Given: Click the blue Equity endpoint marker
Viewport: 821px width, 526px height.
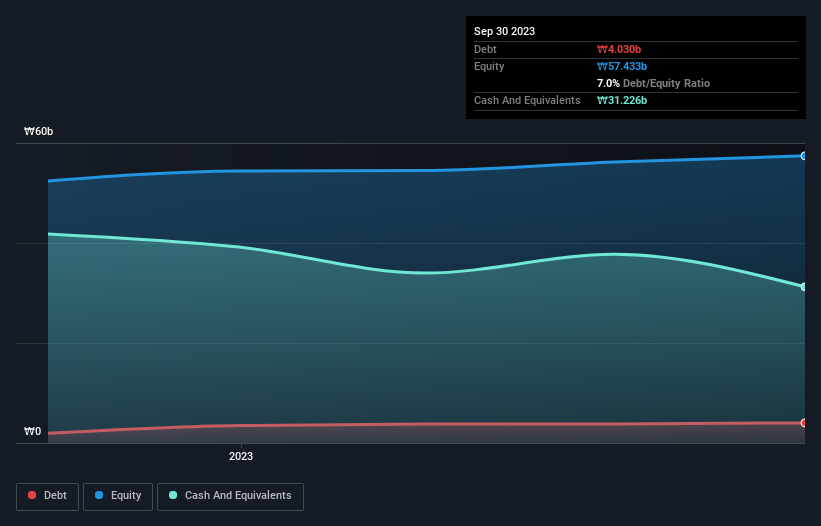Looking at the screenshot, I should [x=804, y=156].
